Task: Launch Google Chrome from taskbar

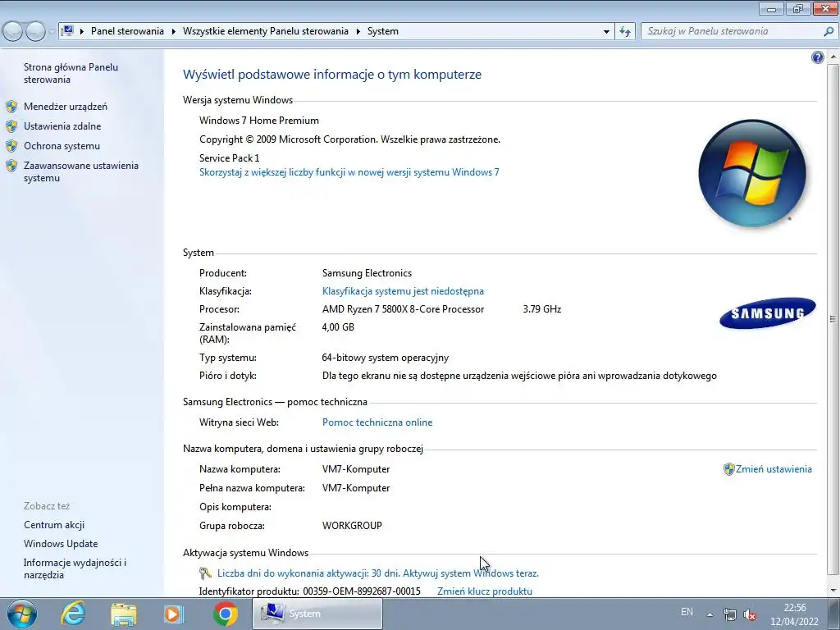Action: 225,614
